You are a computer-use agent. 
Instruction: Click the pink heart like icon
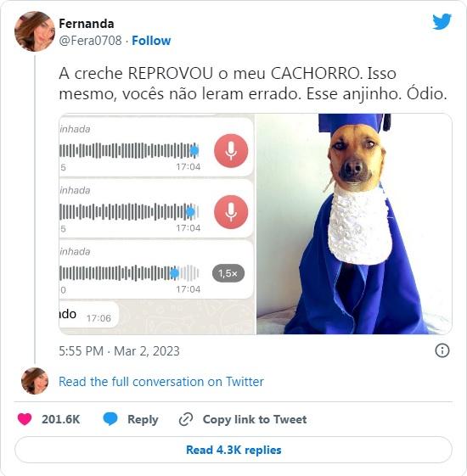coord(25,419)
